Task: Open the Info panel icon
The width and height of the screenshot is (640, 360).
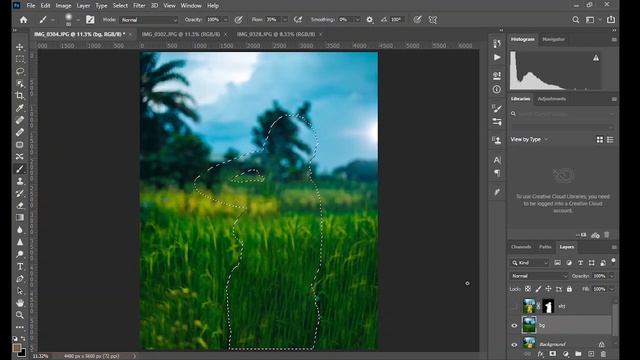Action: (x=497, y=89)
